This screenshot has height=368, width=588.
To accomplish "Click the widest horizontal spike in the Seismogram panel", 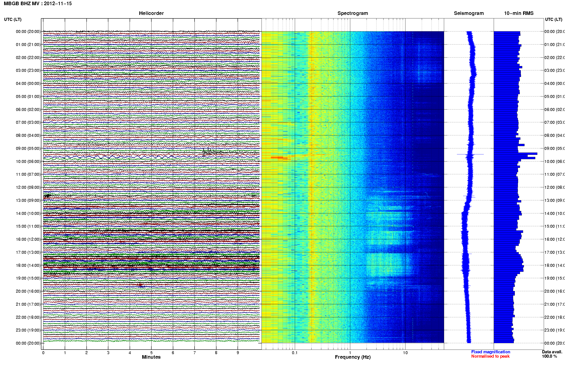I will pos(470,154).
